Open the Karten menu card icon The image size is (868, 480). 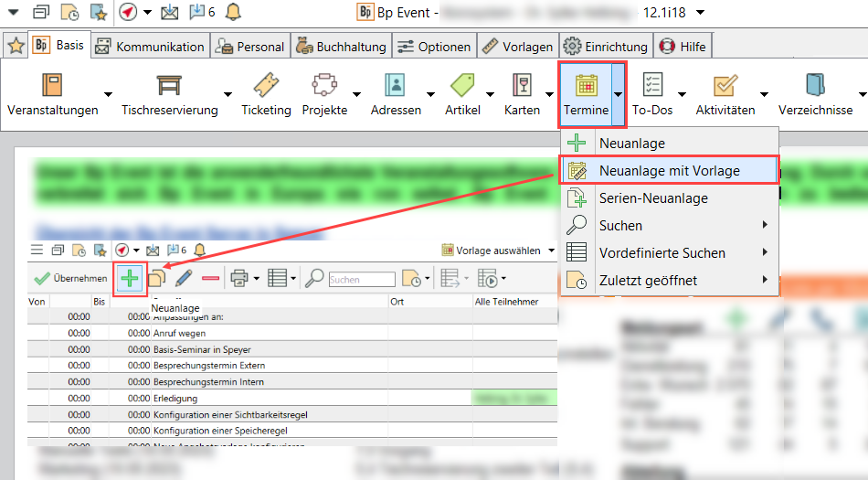point(522,86)
